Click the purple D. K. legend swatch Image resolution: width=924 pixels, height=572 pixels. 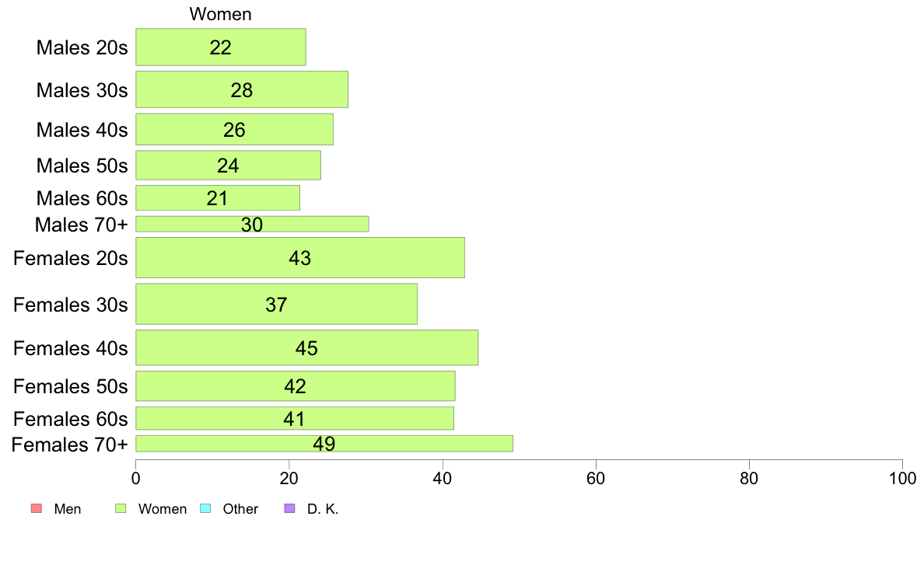[289, 508]
